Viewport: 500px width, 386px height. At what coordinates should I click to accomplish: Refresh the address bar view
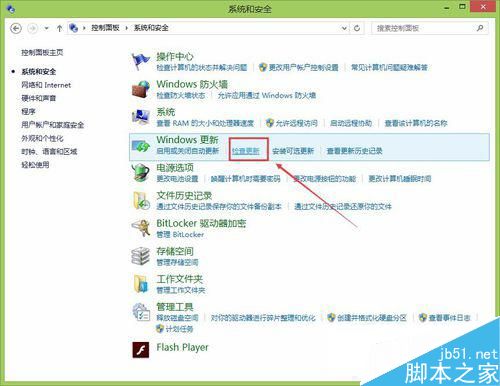357,28
